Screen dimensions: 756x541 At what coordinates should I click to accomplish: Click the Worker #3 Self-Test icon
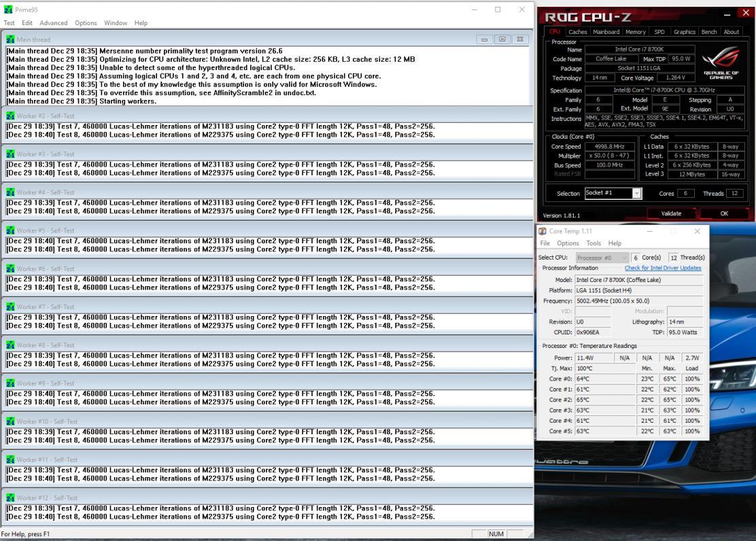click(10, 154)
